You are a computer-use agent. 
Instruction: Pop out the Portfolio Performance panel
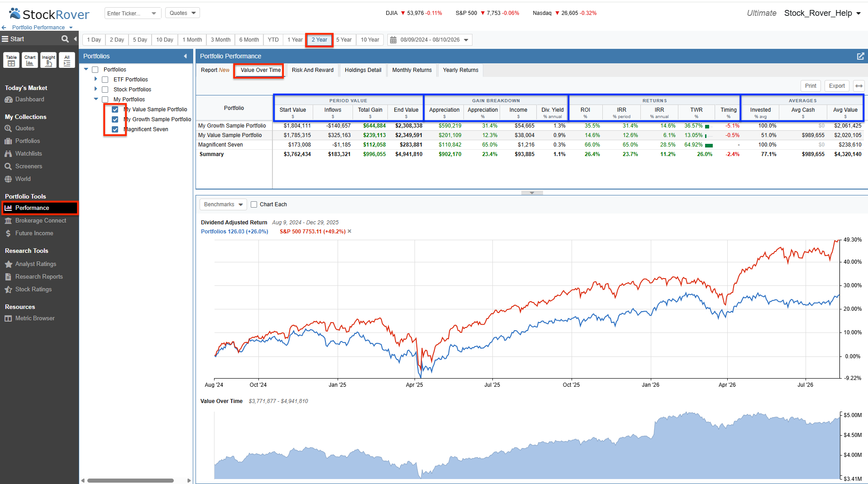point(860,56)
